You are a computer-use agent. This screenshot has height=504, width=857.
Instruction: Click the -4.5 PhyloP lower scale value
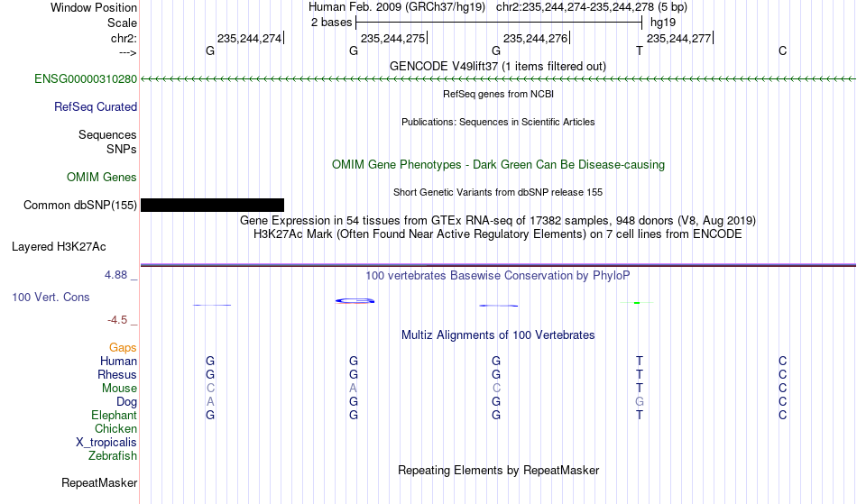(117, 320)
